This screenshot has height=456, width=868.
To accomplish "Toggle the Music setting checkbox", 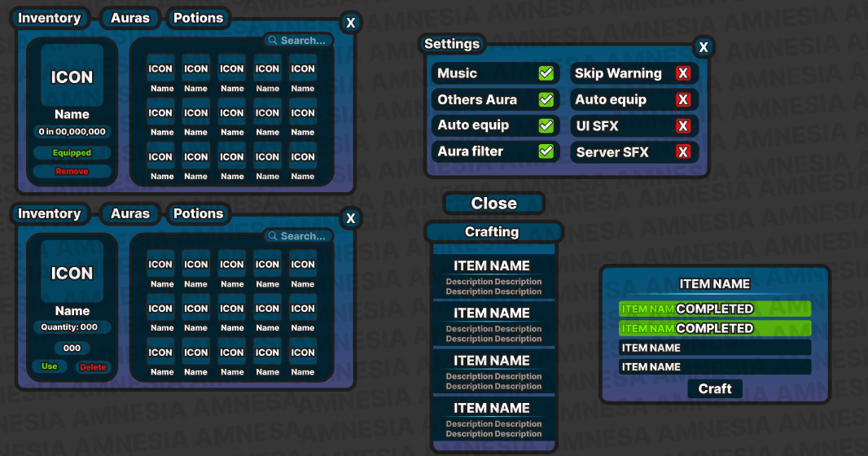I will click(546, 73).
